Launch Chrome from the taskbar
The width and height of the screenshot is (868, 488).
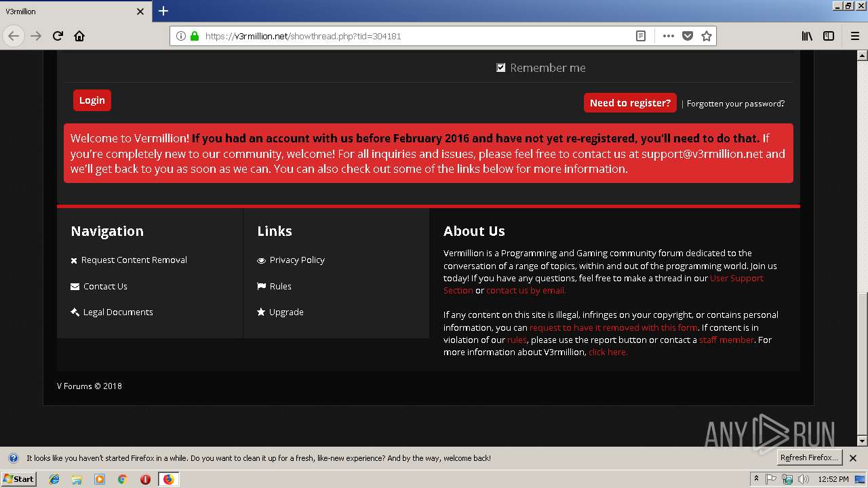122,479
